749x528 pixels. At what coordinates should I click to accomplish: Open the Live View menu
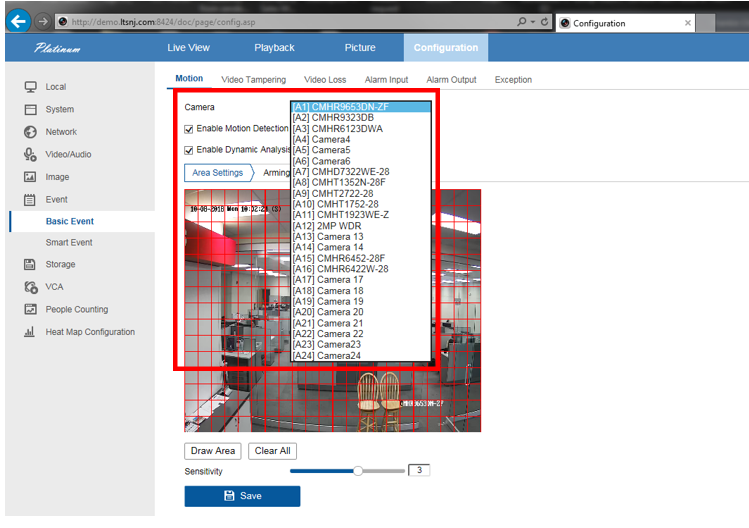188,48
